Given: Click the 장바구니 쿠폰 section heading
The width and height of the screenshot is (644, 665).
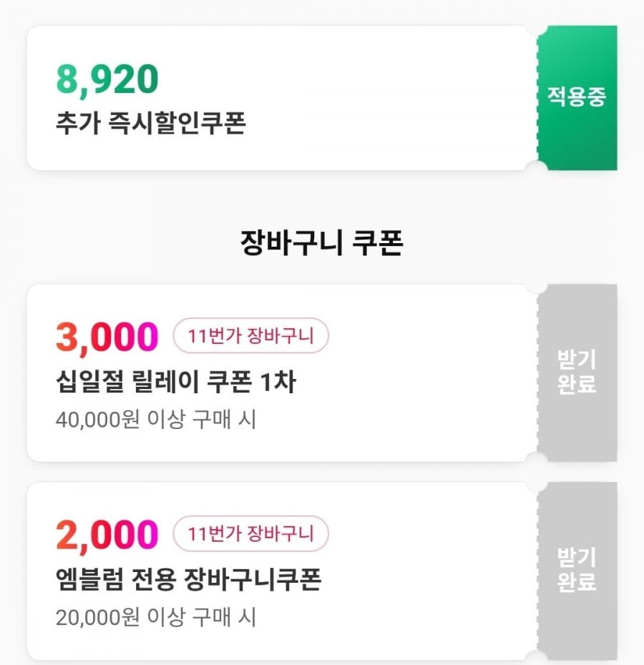Looking at the screenshot, I should [321, 243].
